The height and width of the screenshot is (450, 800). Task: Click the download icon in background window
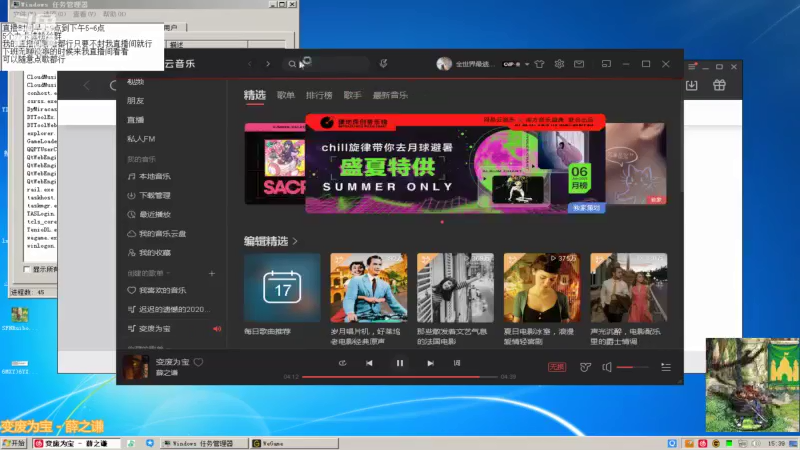pyautogui.click(x=691, y=85)
